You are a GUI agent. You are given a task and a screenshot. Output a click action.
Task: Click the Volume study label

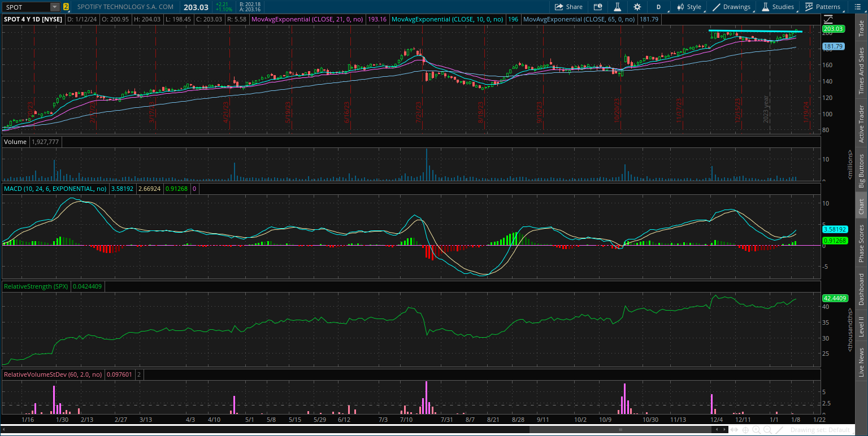tap(15, 142)
